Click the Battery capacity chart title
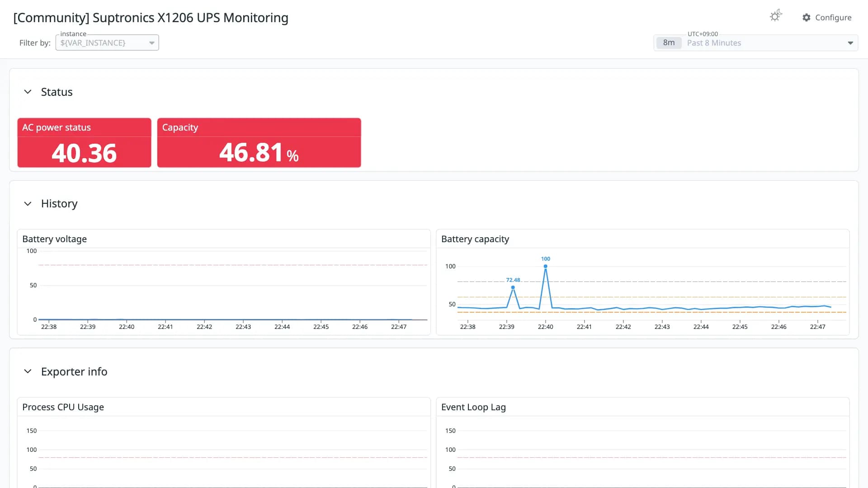The height and width of the screenshot is (488, 868). click(475, 239)
